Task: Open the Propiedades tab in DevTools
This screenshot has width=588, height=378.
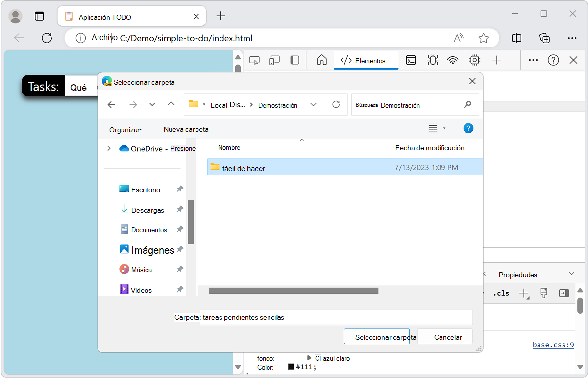Action: click(x=518, y=275)
